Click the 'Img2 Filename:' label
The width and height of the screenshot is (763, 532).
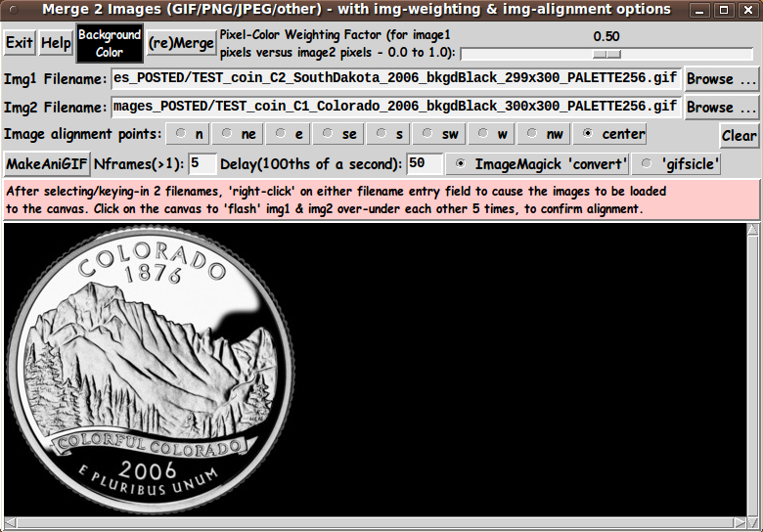(56, 107)
